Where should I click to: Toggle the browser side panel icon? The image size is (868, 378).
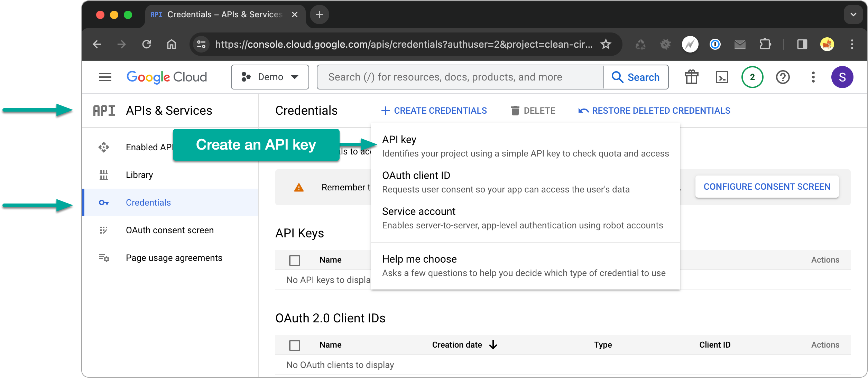tap(802, 44)
